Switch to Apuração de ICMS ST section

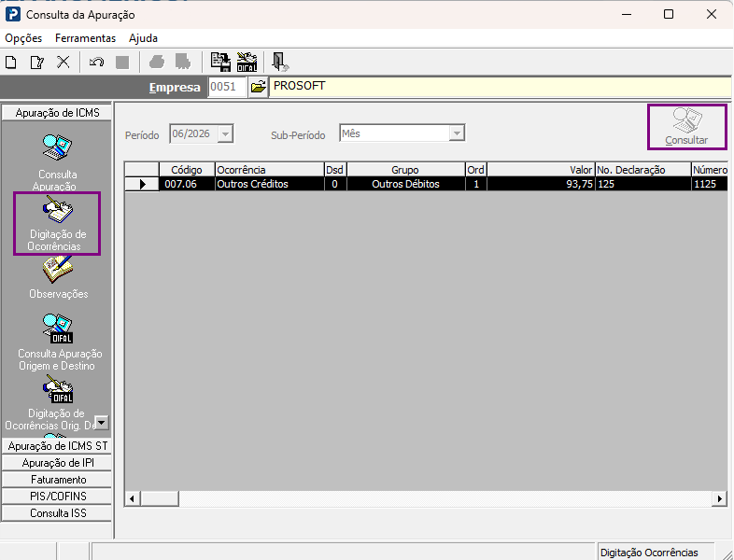[x=57, y=446]
